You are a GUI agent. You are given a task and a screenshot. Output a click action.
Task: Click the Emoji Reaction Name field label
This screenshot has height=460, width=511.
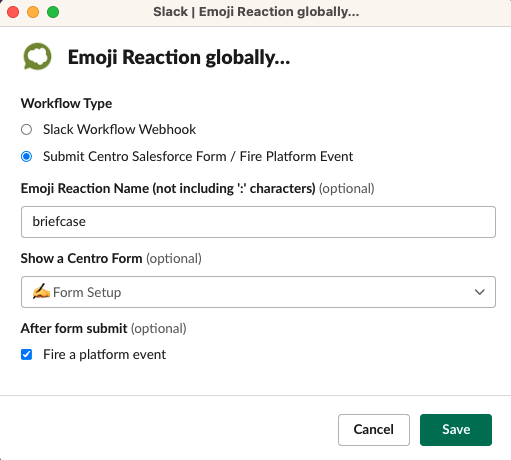168,188
